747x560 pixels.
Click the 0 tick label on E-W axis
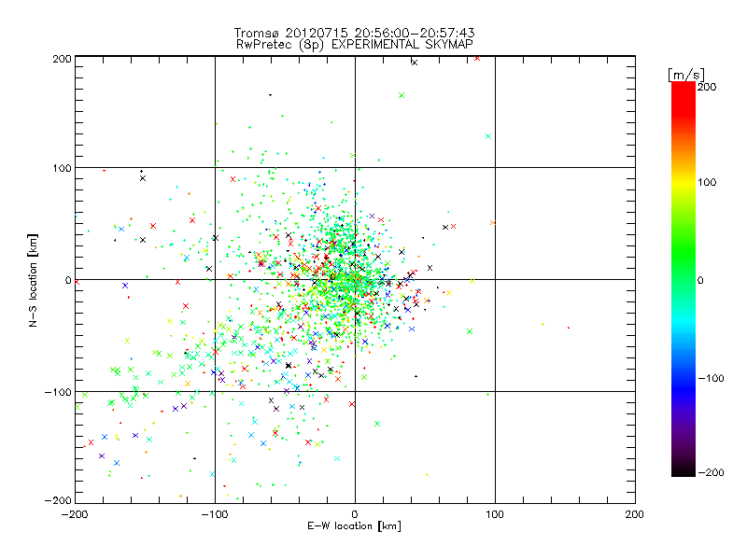tap(355, 514)
